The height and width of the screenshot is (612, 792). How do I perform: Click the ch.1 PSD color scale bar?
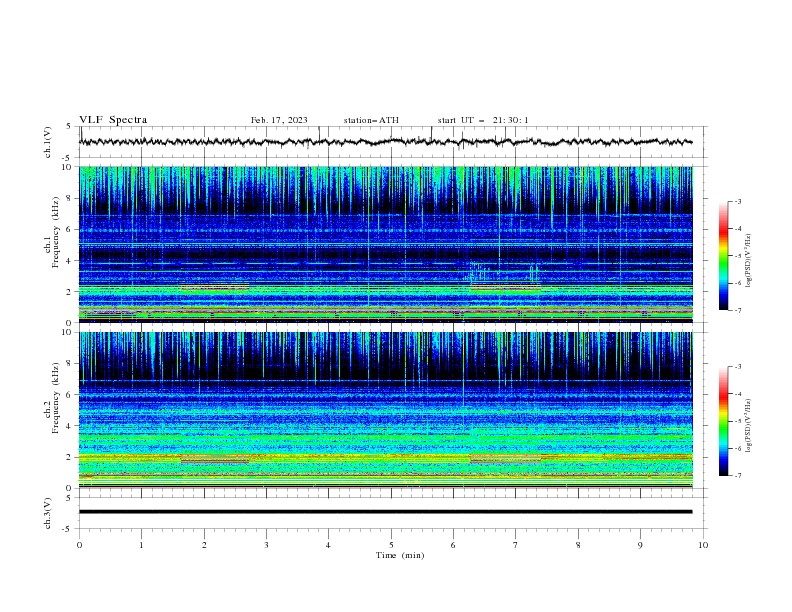[723, 256]
